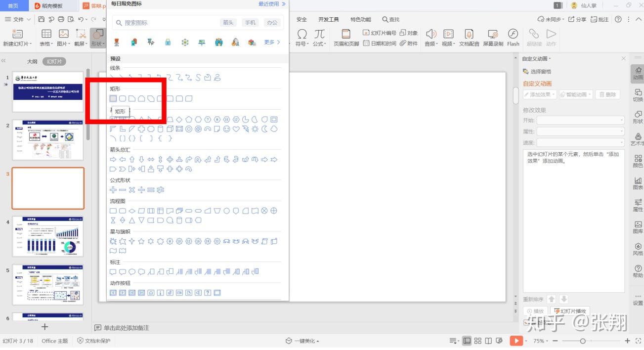Start 屏幕录制 (screen recording)

pyautogui.click(x=493, y=38)
